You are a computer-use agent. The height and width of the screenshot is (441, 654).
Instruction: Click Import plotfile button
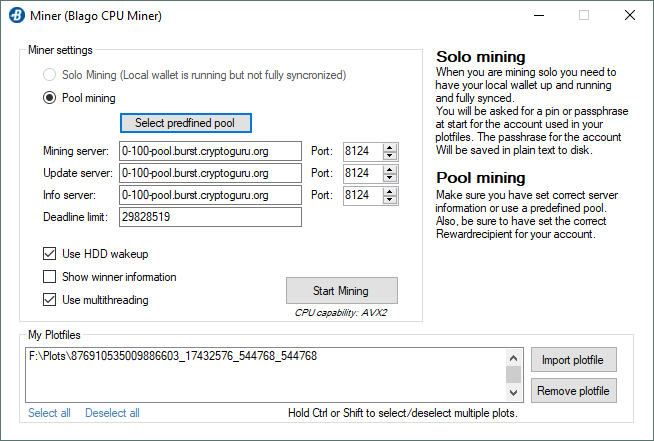[574, 360]
